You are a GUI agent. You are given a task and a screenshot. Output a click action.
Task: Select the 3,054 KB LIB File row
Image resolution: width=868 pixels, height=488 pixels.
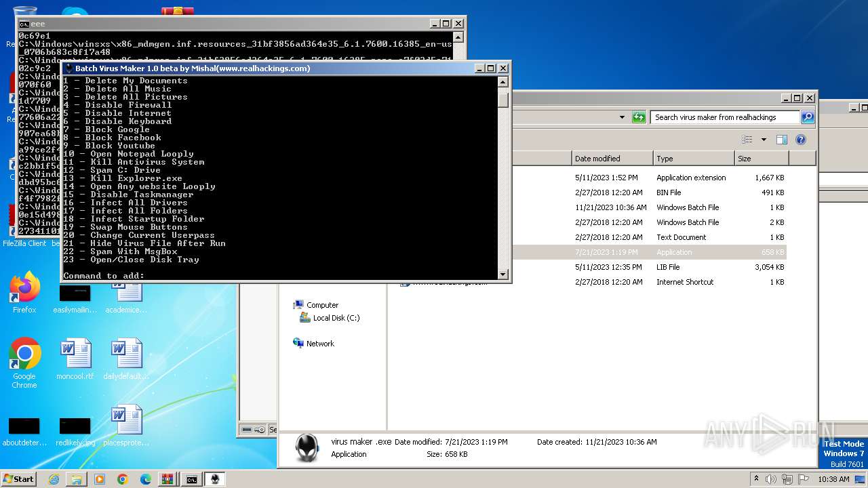650,267
